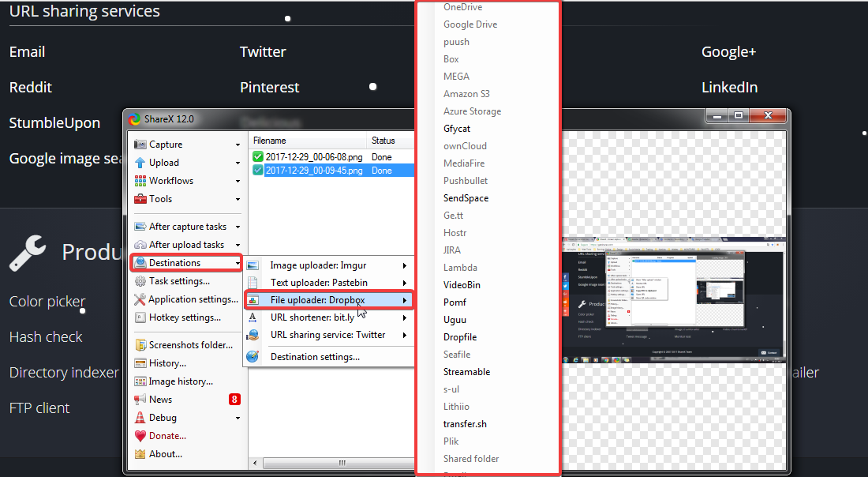Choose Gfycat in file uploader list

457,129
